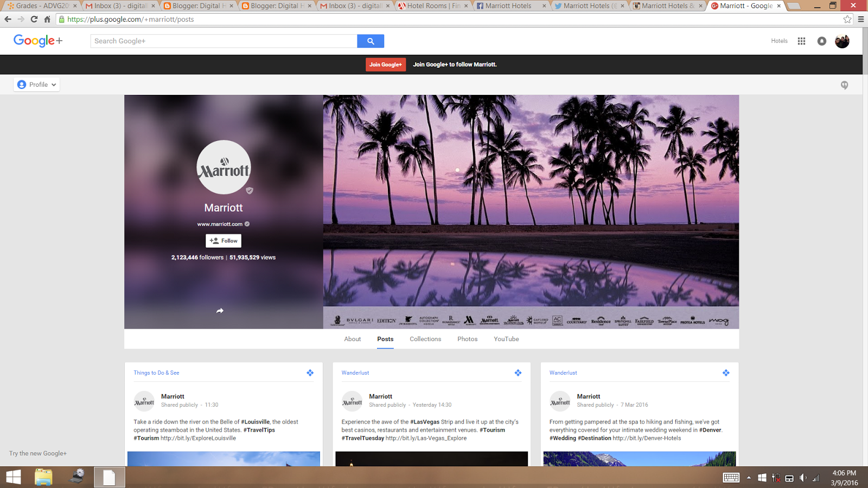Toggle Follow on the Marriott profile
Image resolution: width=868 pixels, height=488 pixels.
[223, 240]
